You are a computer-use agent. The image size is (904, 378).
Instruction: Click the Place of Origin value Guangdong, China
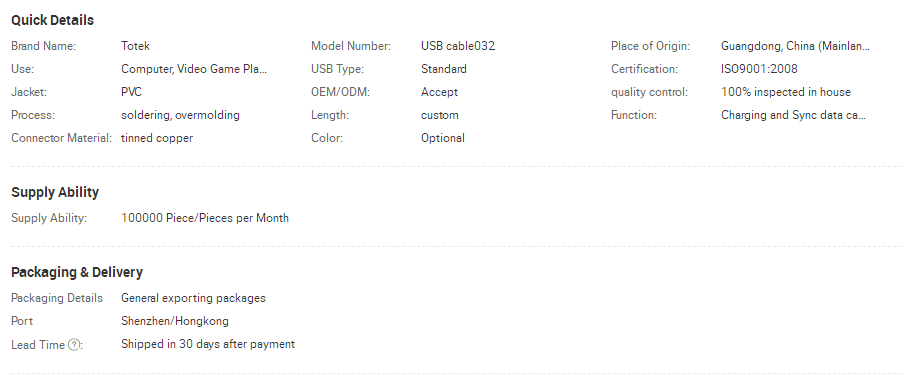[795, 46]
